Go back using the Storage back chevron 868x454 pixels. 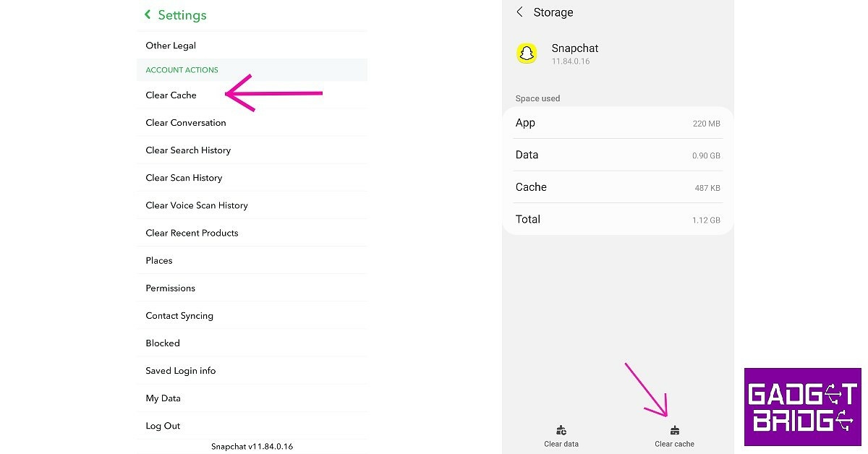pos(519,12)
